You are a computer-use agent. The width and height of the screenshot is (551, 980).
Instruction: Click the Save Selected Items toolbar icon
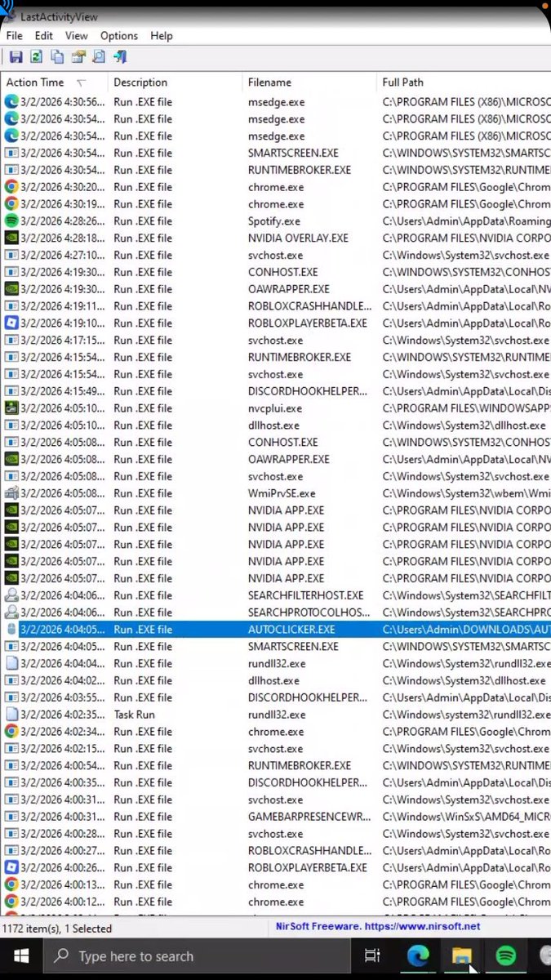coord(16,57)
